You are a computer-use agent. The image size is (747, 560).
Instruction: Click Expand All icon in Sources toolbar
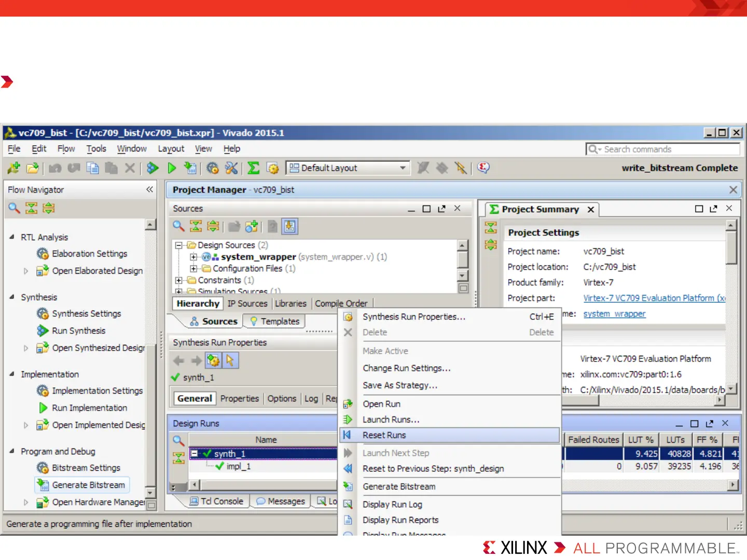[x=213, y=226]
